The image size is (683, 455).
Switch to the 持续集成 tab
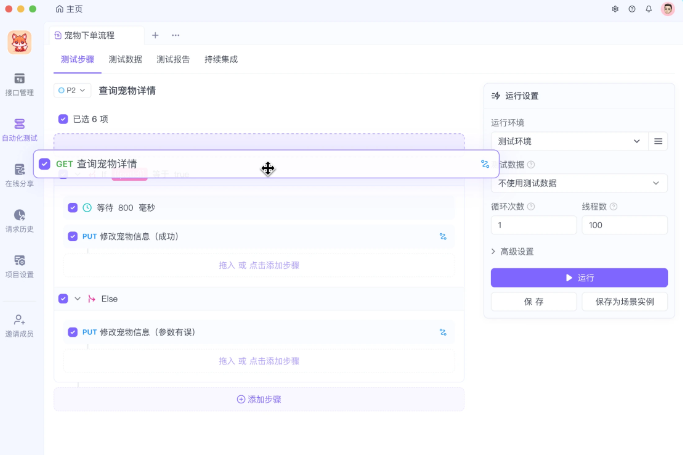click(221, 60)
